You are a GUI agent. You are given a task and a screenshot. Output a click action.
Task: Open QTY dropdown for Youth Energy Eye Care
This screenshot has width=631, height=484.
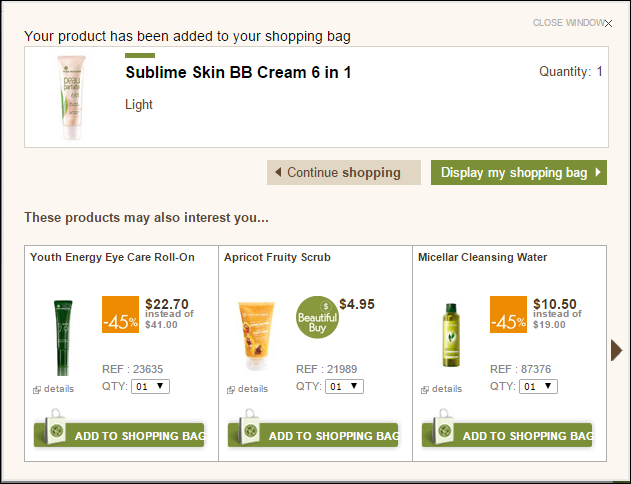151,386
